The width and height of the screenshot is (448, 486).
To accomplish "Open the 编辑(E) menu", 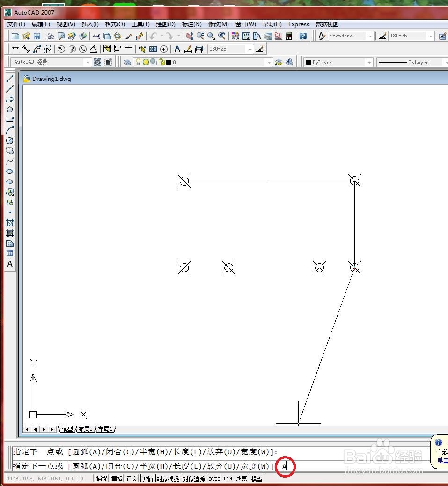I will click(x=41, y=24).
